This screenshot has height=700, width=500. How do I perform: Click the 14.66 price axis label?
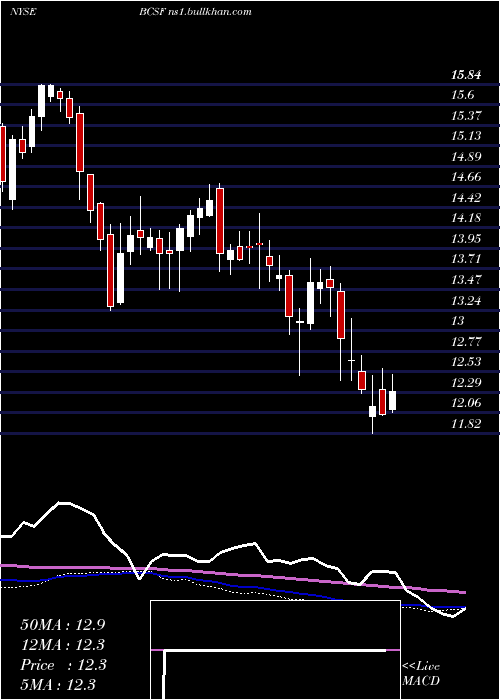(x=466, y=177)
